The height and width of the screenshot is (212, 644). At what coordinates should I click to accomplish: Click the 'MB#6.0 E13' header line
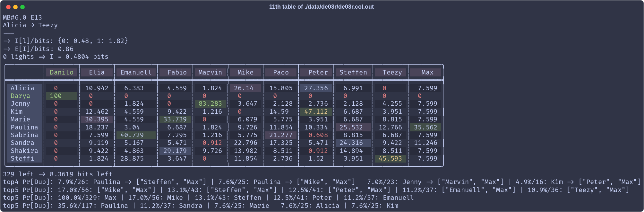pyautogui.click(x=22, y=17)
